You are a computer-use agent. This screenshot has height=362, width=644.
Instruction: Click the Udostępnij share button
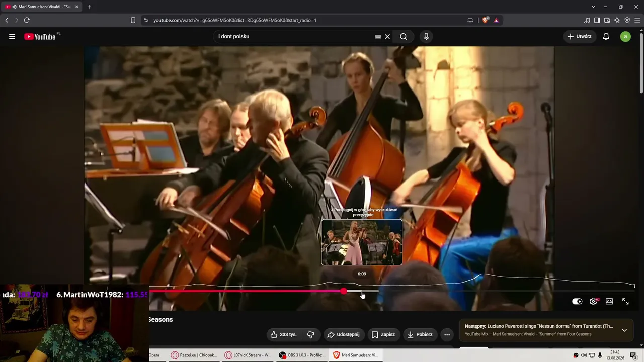pyautogui.click(x=343, y=334)
